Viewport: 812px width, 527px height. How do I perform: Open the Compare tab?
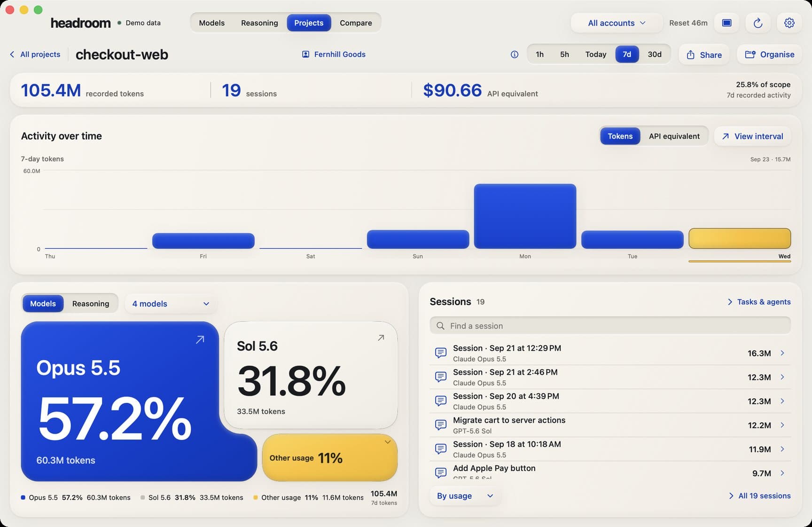click(356, 23)
